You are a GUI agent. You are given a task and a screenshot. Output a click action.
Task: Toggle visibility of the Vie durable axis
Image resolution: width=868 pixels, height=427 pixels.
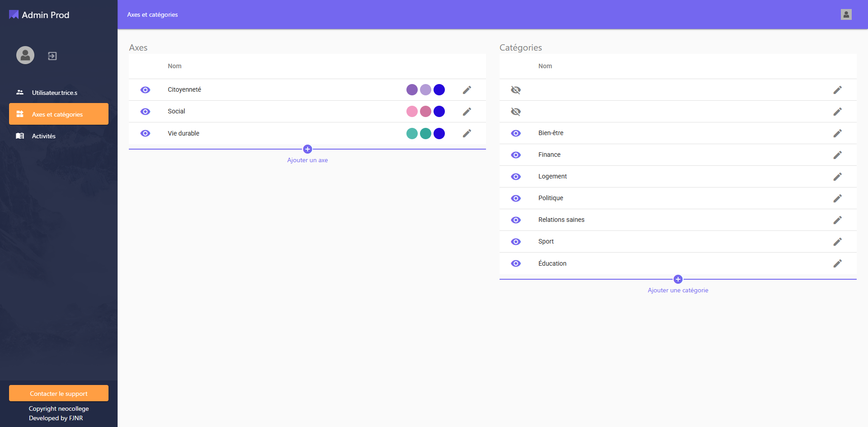[145, 133]
